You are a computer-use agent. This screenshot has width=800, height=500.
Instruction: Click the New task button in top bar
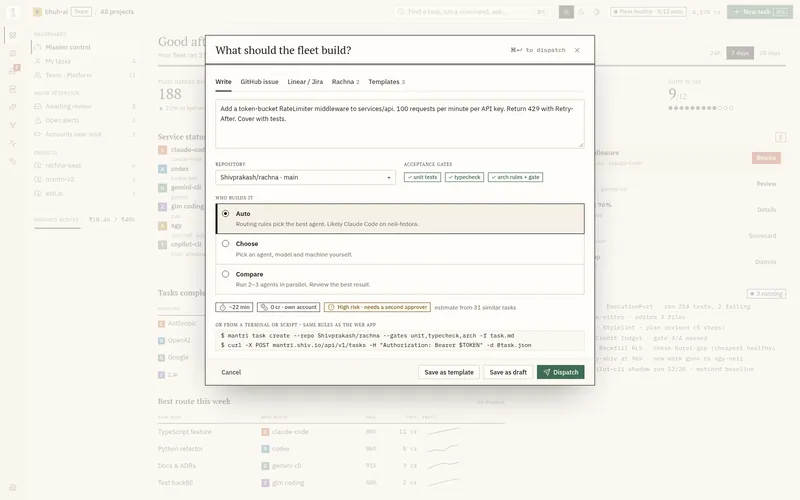click(x=760, y=12)
